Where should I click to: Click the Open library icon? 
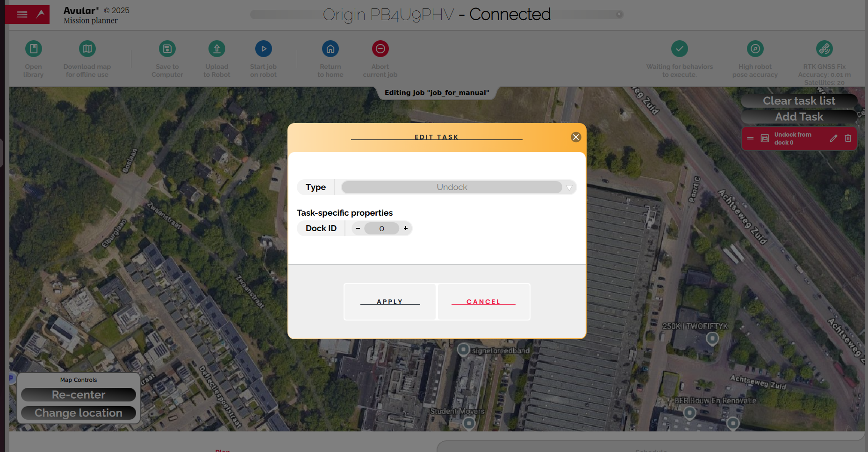(33, 49)
